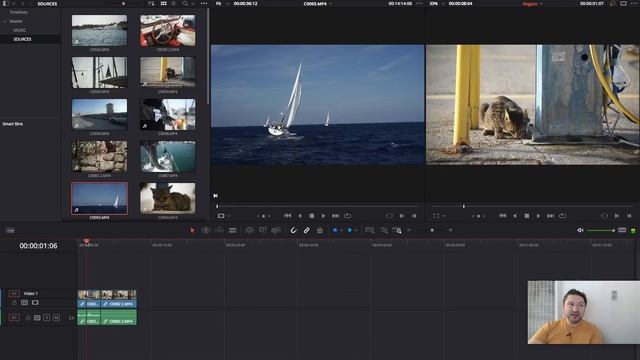Play source viewer in reverse

300,216
